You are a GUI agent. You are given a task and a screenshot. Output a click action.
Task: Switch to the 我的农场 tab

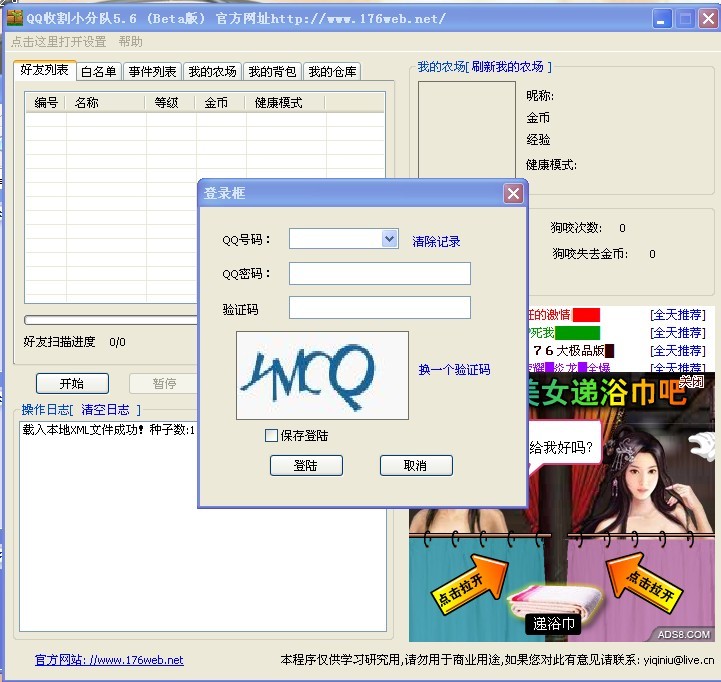pyautogui.click(x=212, y=72)
